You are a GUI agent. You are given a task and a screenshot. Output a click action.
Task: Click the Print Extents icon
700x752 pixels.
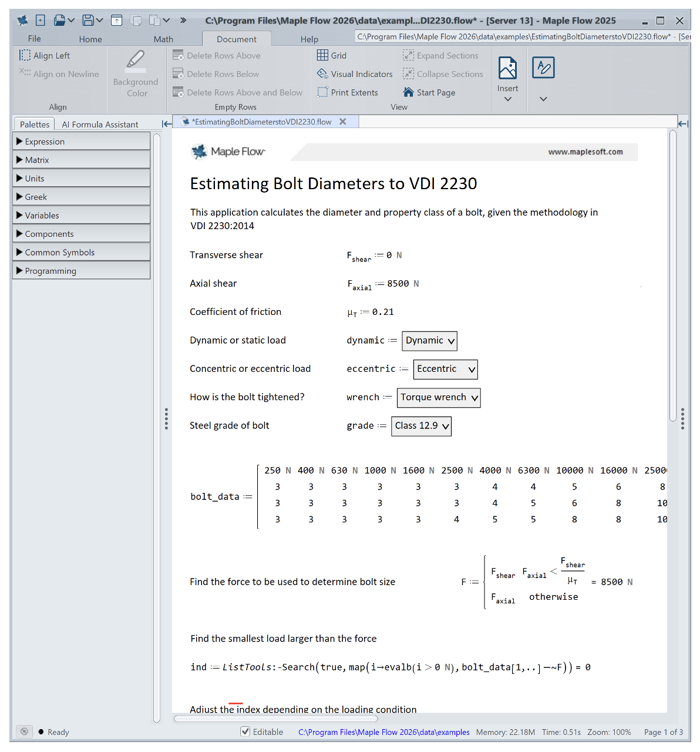point(322,92)
